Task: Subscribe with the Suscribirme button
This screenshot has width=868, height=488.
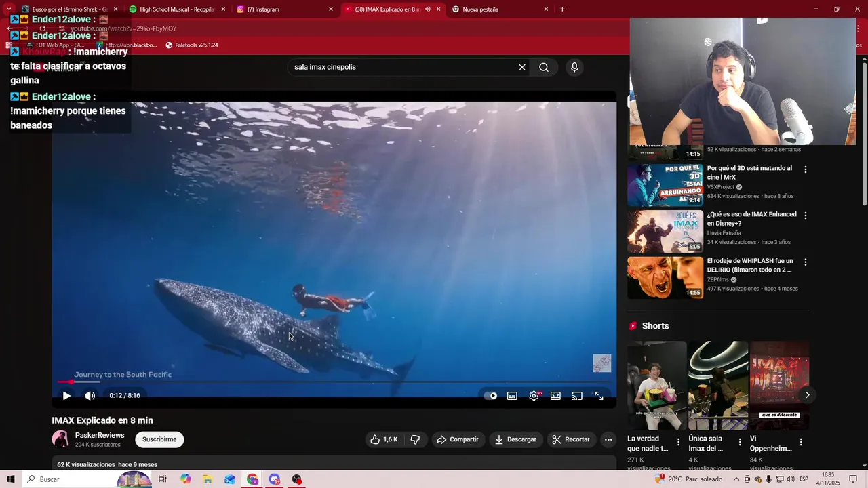Action: coord(159,439)
